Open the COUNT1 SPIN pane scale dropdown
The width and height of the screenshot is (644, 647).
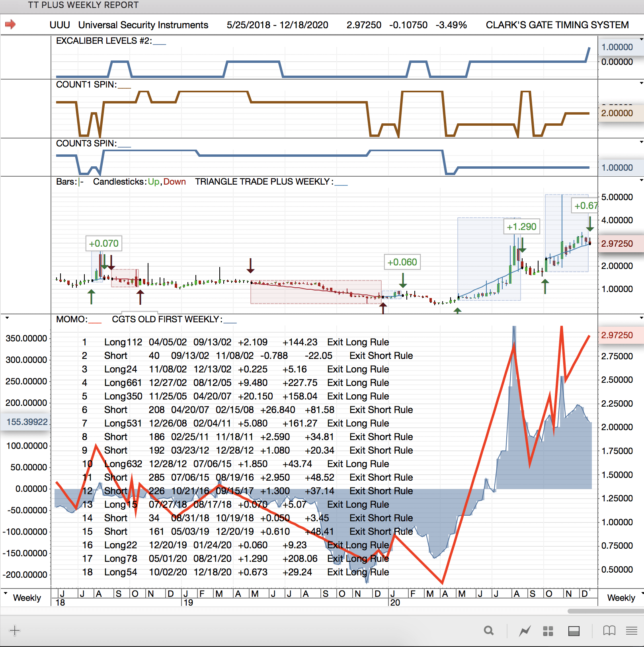point(641,83)
